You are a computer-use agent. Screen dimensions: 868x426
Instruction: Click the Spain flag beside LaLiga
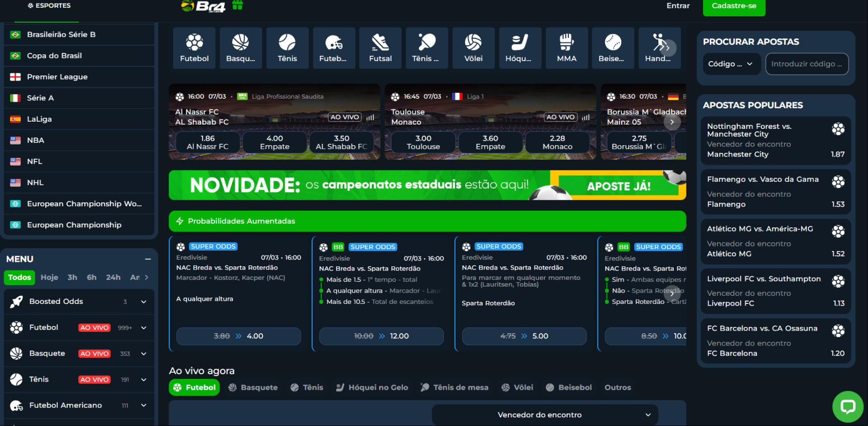pyautogui.click(x=15, y=119)
